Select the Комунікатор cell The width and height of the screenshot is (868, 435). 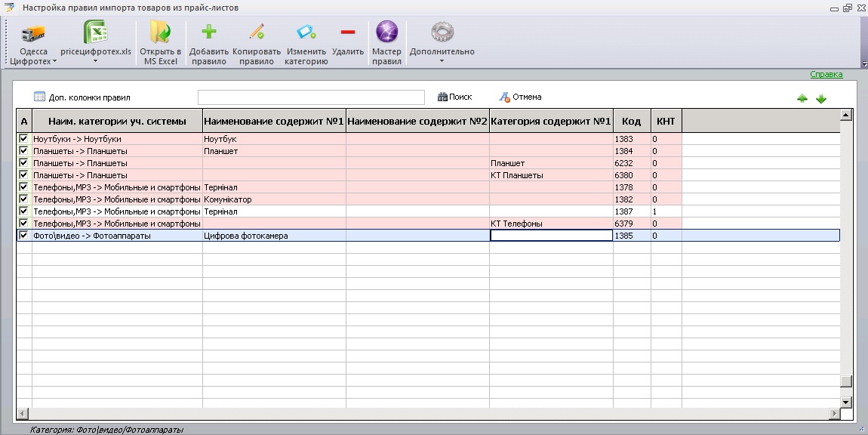tap(274, 199)
